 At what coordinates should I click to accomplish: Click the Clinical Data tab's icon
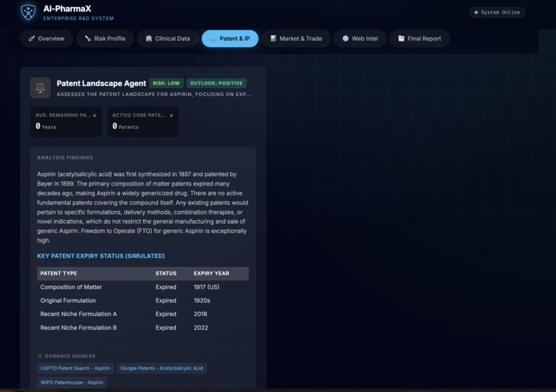(148, 39)
